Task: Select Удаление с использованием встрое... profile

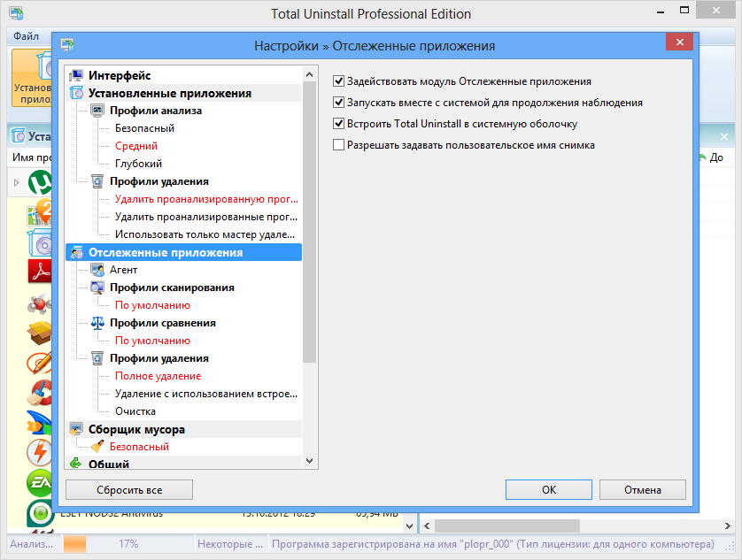Action: click(x=206, y=394)
